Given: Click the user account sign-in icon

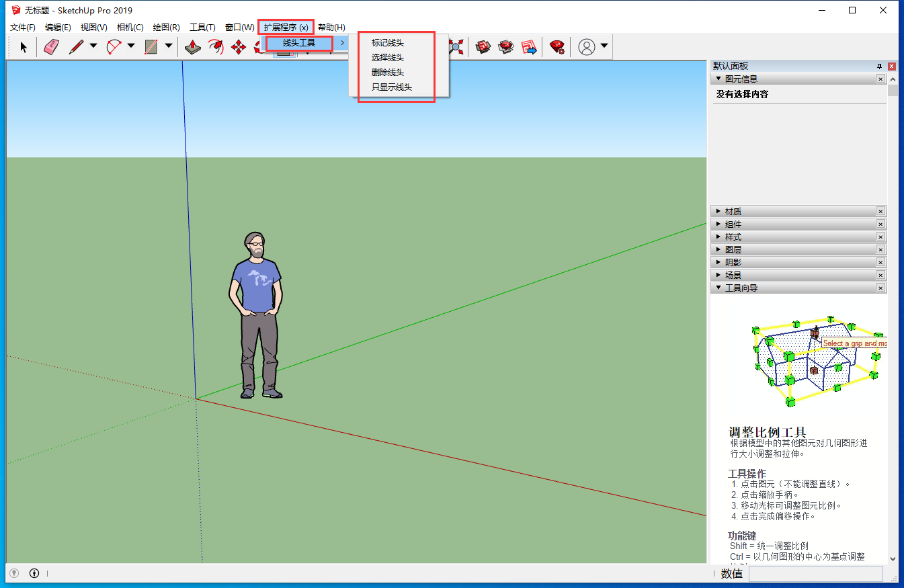Looking at the screenshot, I should click(x=587, y=47).
